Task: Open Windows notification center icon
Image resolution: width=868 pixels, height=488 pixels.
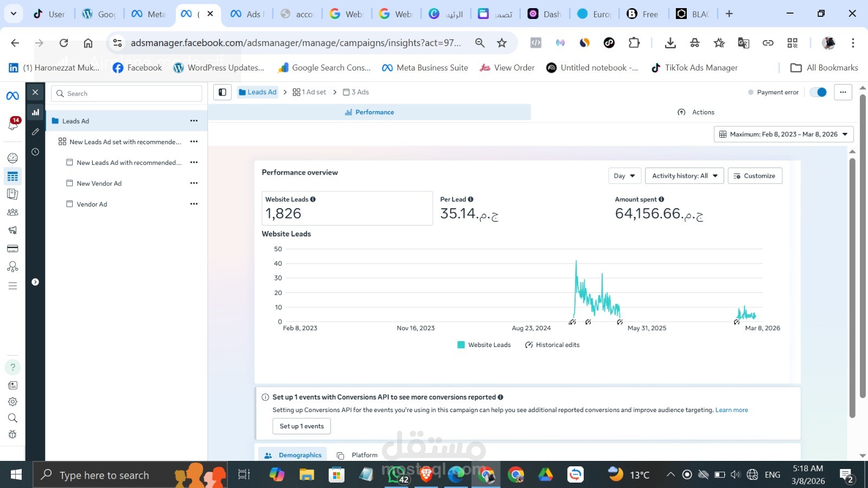Action: (847, 476)
